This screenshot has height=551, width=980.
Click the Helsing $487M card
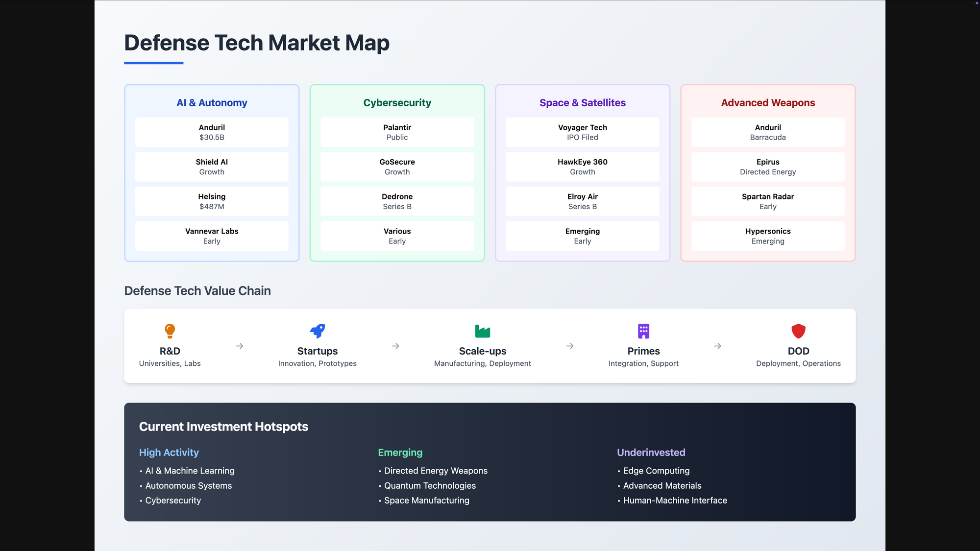point(212,201)
